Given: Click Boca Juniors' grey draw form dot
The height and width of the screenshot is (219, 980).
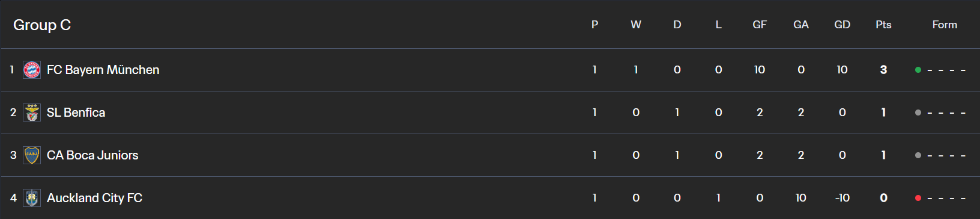Looking at the screenshot, I should point(918,155).
